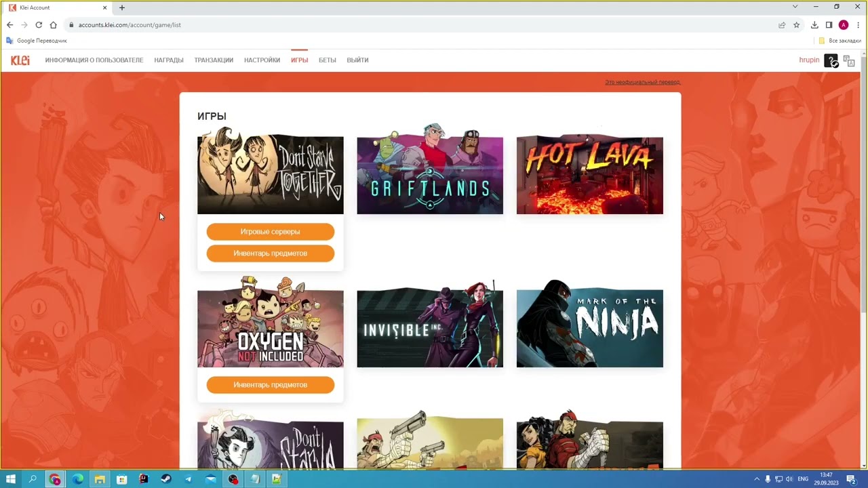Close the Klei Account tab
868x488 pixels.
(x=105, y=7)
